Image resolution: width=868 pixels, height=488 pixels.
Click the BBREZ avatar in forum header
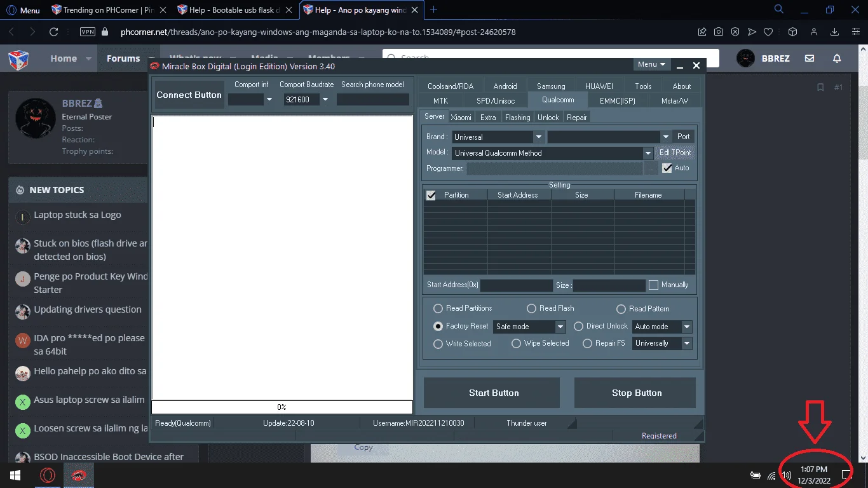(x=745, y=58)
